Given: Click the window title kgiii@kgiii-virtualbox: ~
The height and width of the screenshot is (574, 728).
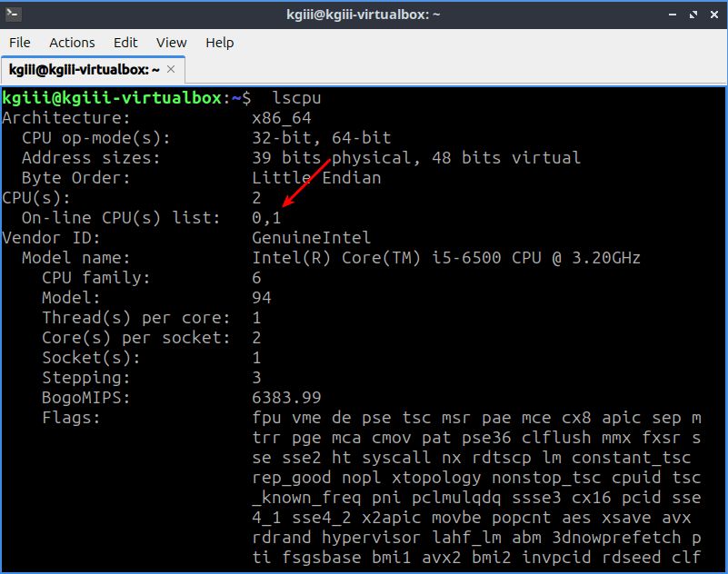Looking at the screenshot, I should [x=363, y=15].
